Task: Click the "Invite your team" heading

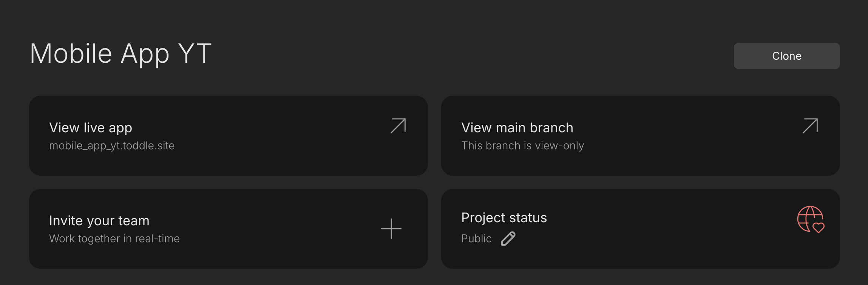Action: pyautogui.click(x=99, y=221)
